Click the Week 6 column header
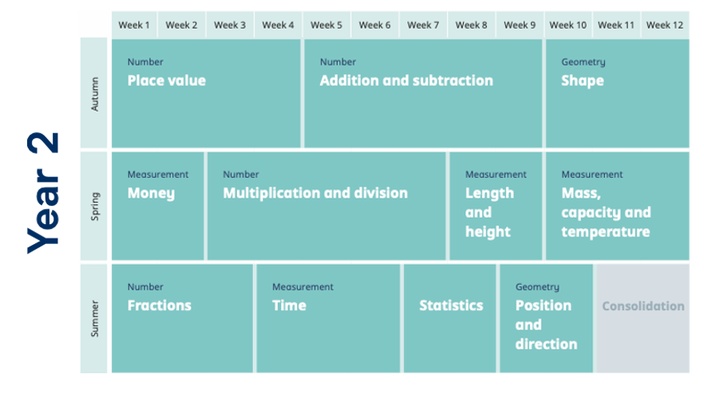The height and width of the screenshot is (394, 704). tap(375, 25)
